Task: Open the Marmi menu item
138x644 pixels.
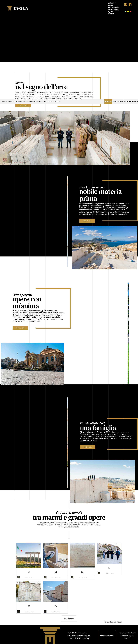Action: tap(111, 5)
